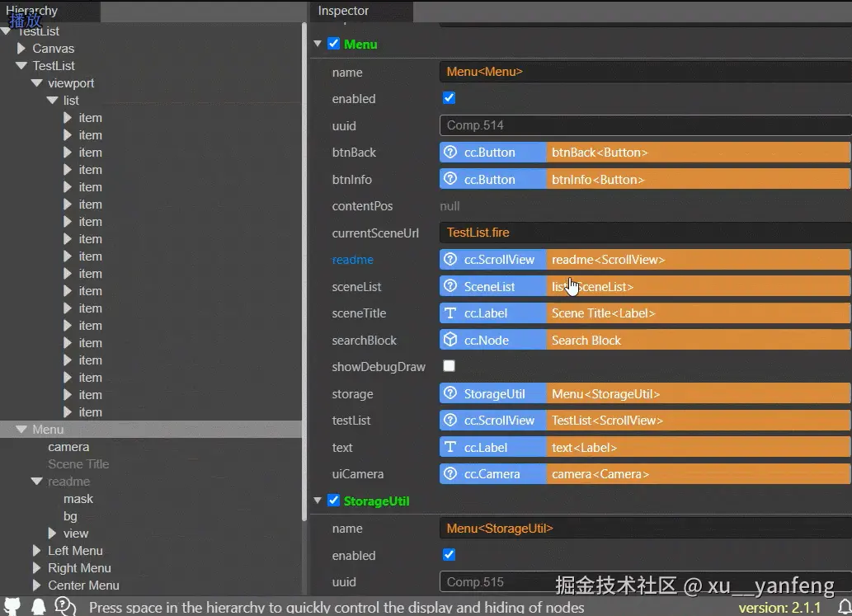
Task: Toggle the enabled checkbox under StorageUtil component
Action: coord(449,555)
